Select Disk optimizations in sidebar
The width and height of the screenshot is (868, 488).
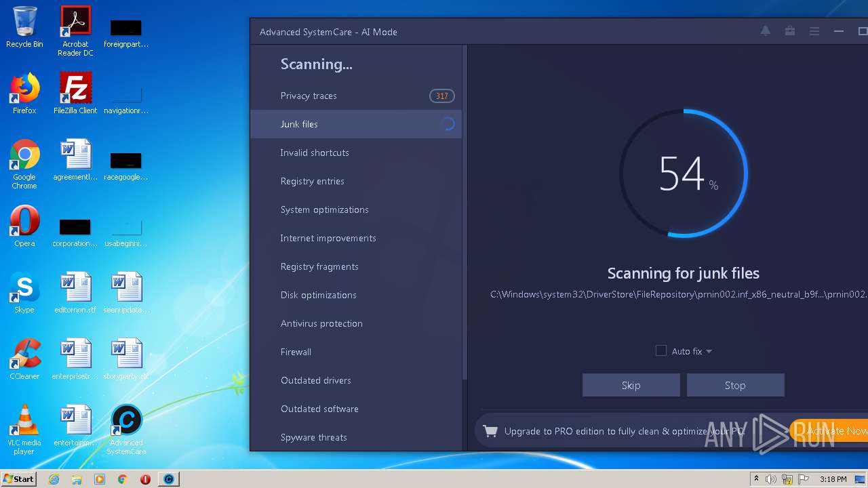coord(356,295)
